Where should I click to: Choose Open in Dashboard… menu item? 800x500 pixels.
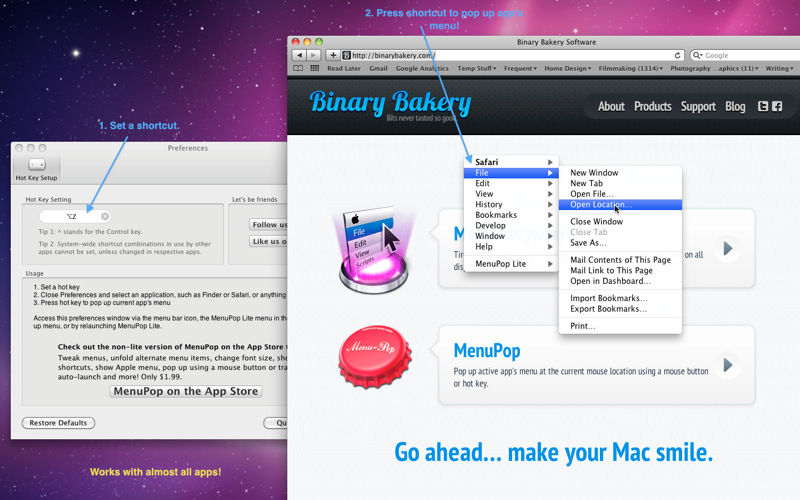pos(620,281)
